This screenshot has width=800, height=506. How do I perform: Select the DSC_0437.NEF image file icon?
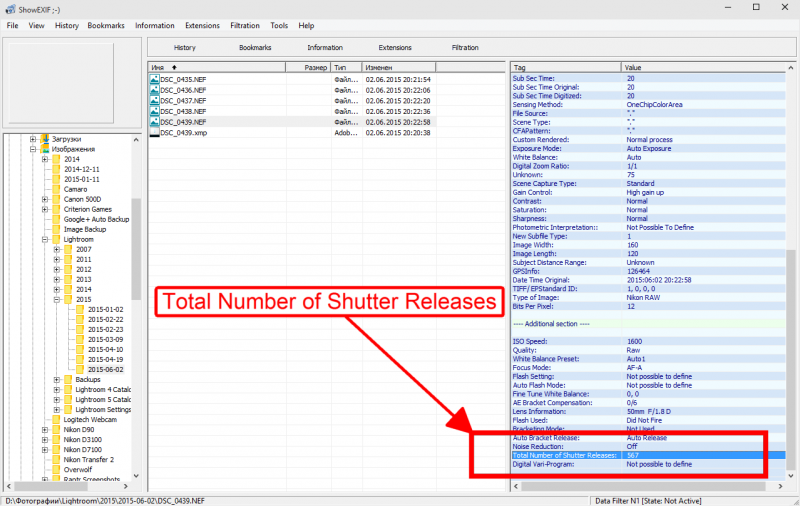154,101
